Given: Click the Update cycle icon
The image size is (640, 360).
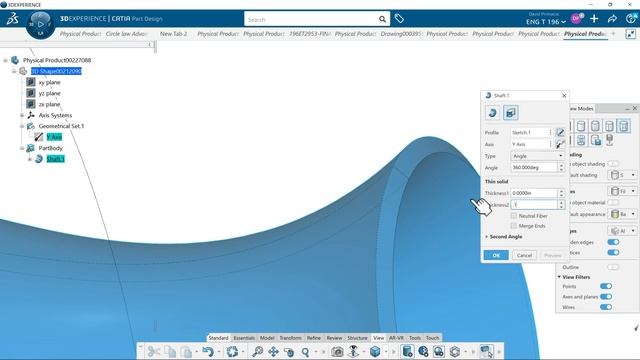Looking at the screenshot, I should [x=232, y=351].
